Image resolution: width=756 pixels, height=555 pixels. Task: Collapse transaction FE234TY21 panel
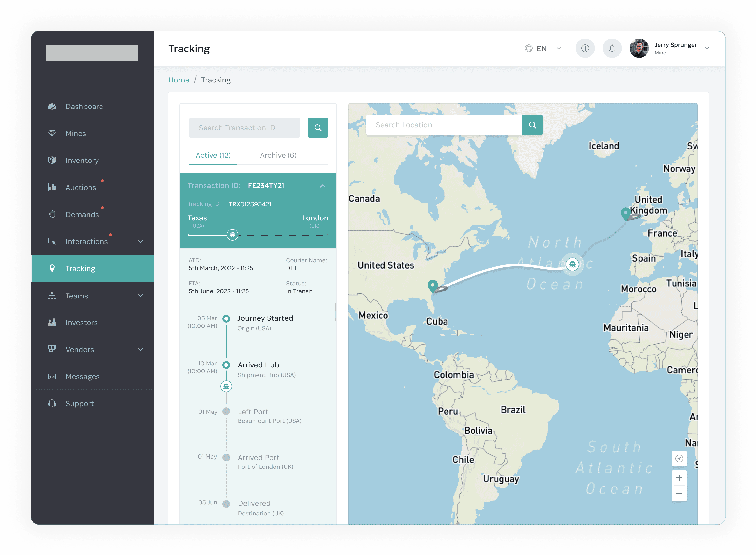tap(322, 186)
